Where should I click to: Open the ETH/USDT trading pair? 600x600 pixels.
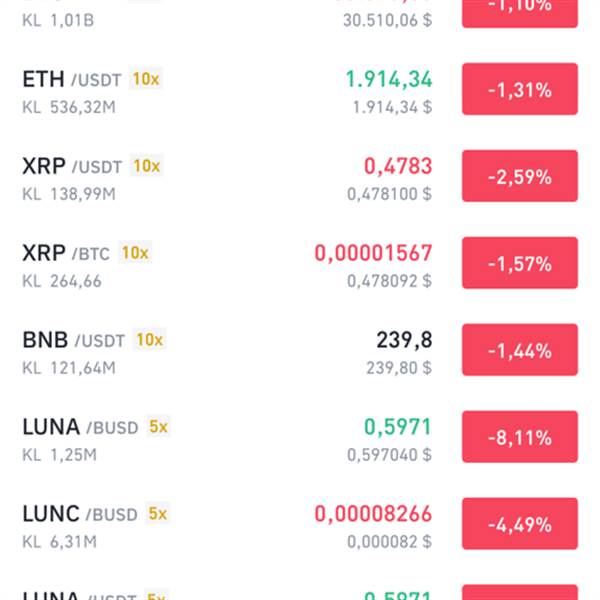(300, 89)
